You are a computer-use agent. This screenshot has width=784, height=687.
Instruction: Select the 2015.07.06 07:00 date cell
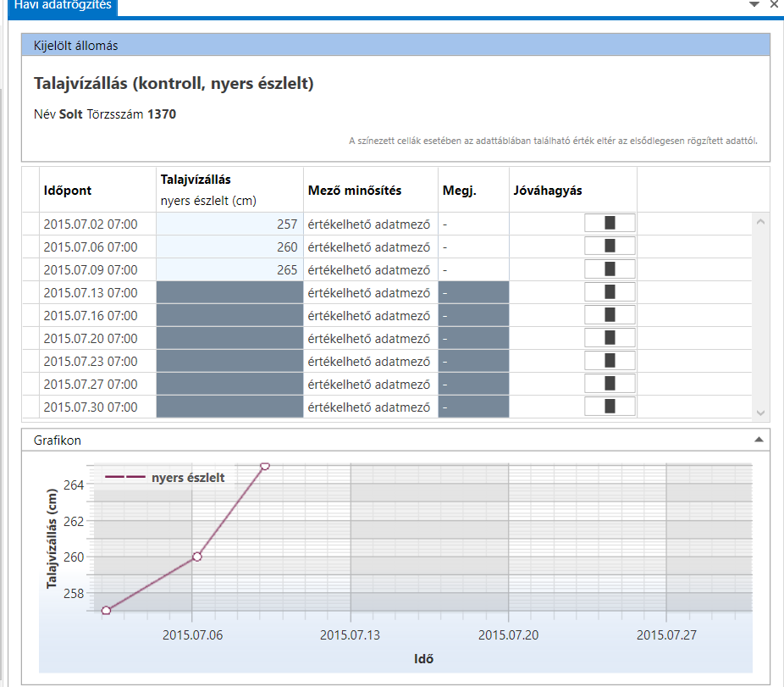click(97, 247)
